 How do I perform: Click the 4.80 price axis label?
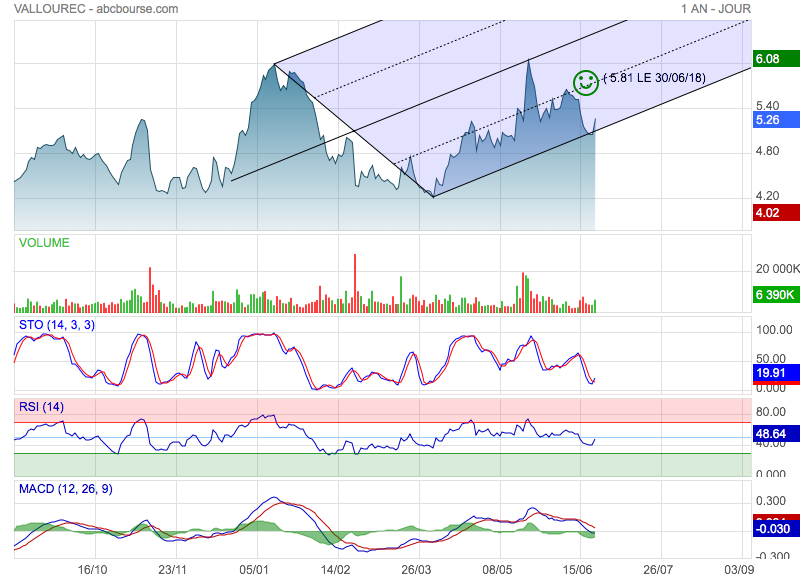767,151
